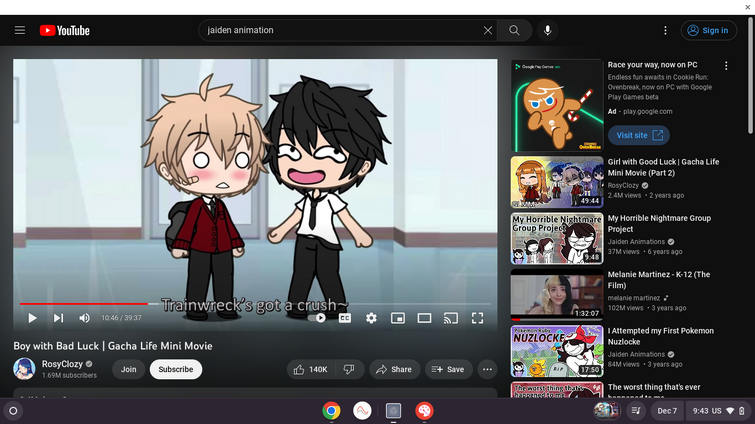Open the shelf media controls icon

click(x=636, y=411)
